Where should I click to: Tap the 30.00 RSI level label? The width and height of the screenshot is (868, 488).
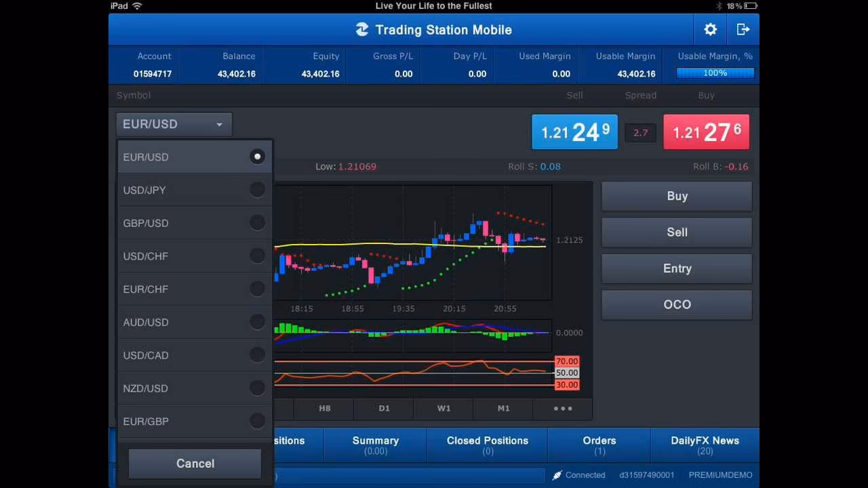[567, 385]
